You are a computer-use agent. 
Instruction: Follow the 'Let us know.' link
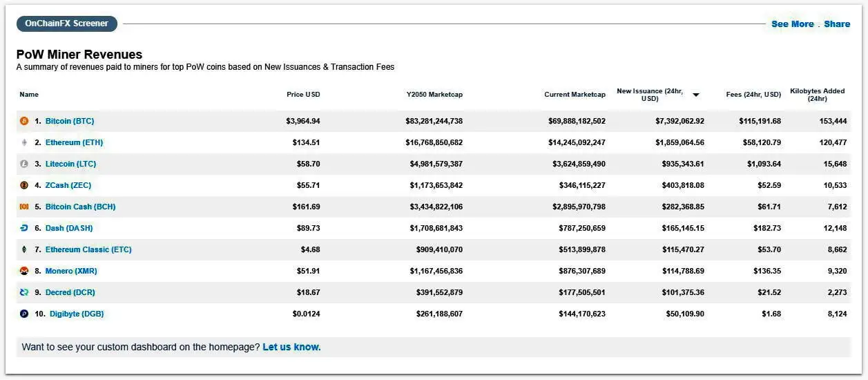291,347
